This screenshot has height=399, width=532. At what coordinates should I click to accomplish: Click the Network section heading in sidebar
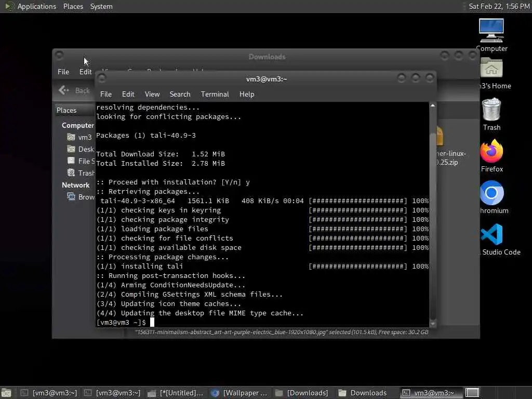[x=76, y=185]
